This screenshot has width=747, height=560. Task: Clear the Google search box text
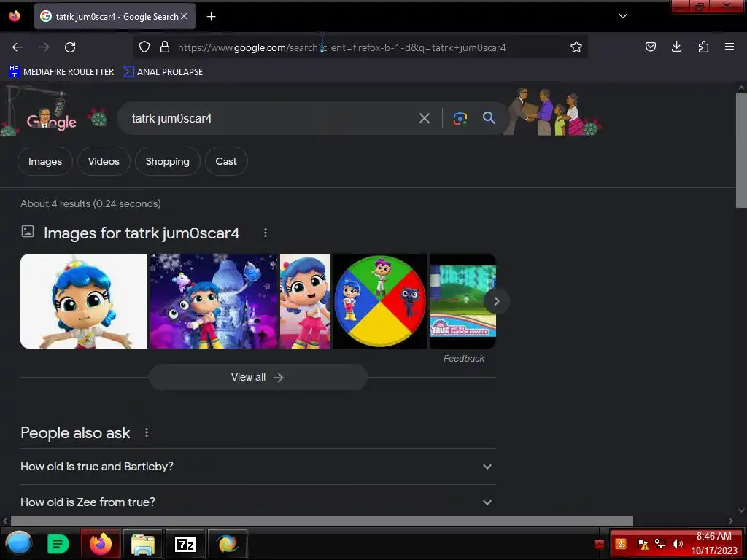[x=425, y=118]
